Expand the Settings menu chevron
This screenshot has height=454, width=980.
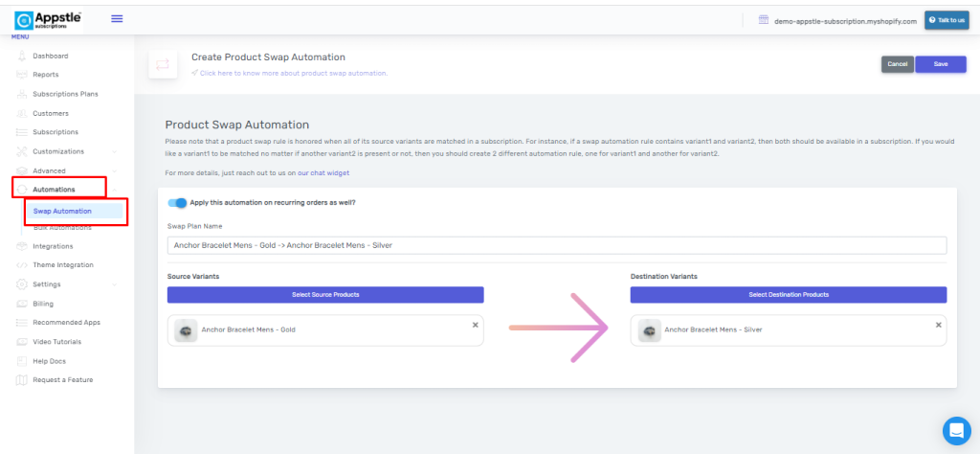[115, 284]
